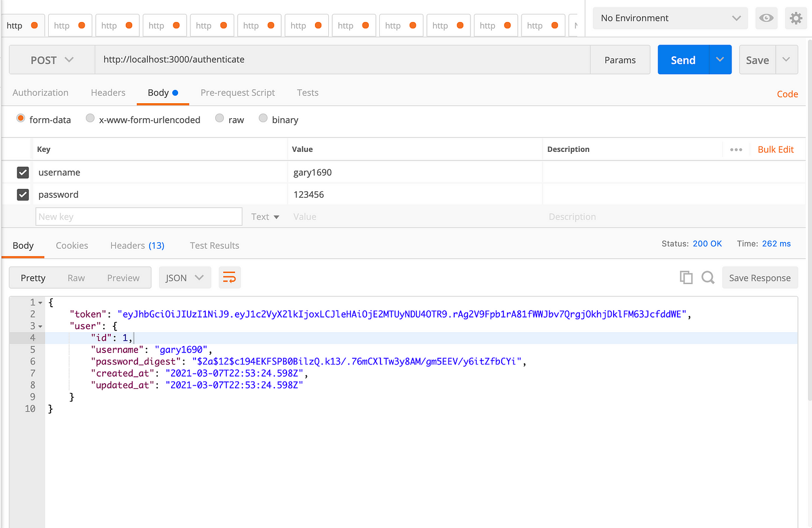Open the response Headers (13) tab

[x=137, y=246]
